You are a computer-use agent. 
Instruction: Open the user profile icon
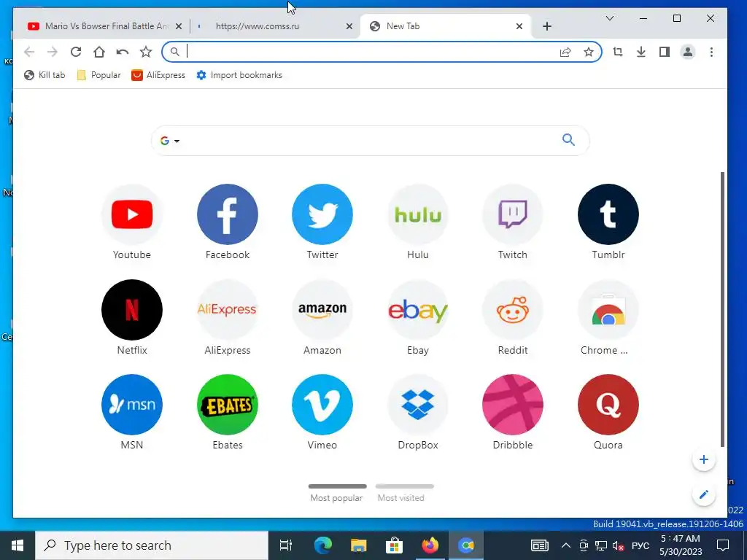[x=688, y=52]
